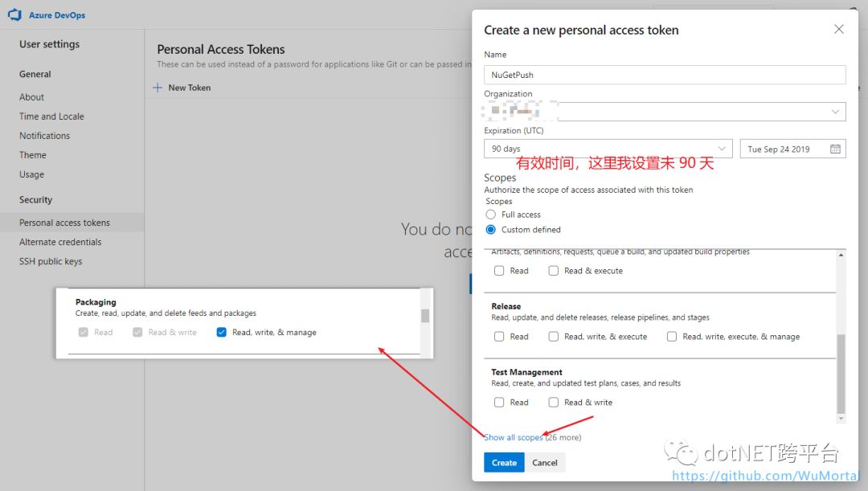
Task: Check Test Management Read checkbox
Action: coord(499,403)
